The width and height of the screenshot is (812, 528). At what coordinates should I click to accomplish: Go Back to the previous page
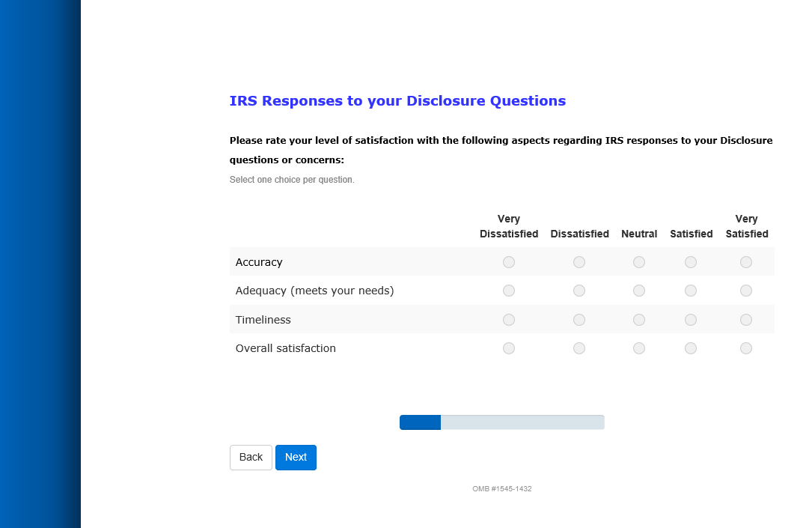click(x=251, y=458)
